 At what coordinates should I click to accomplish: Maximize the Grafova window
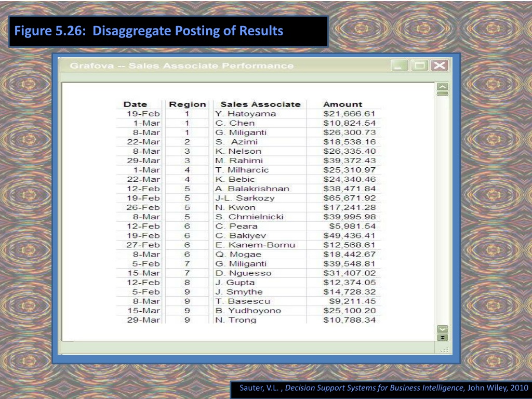click(420, 65)
